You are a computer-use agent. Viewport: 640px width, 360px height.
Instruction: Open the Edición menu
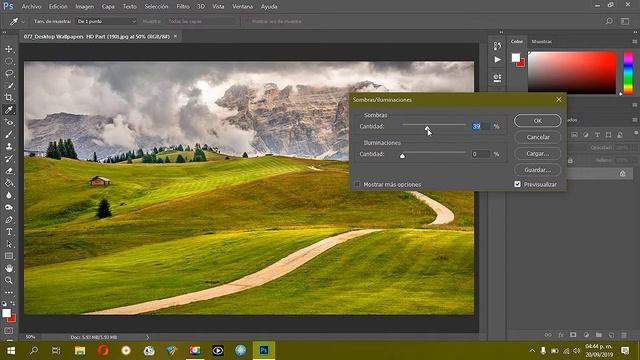(x=58, y=7)
